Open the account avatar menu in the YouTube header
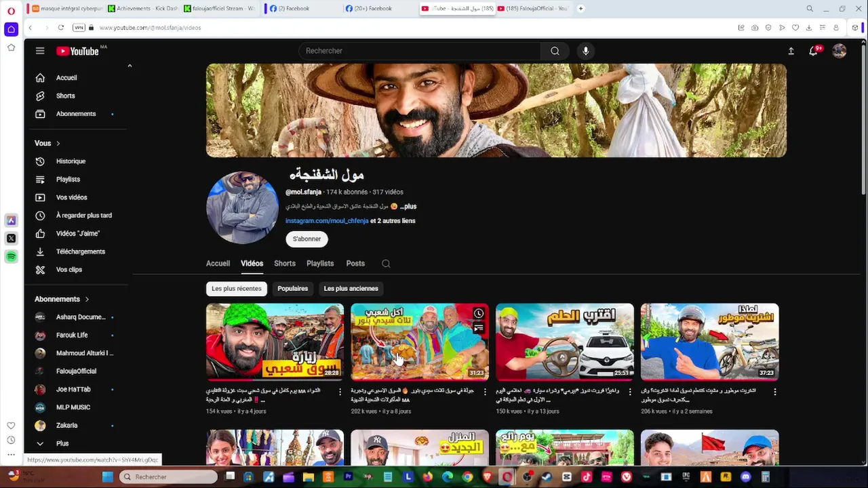The image size is (868, 488). (840, 51)
